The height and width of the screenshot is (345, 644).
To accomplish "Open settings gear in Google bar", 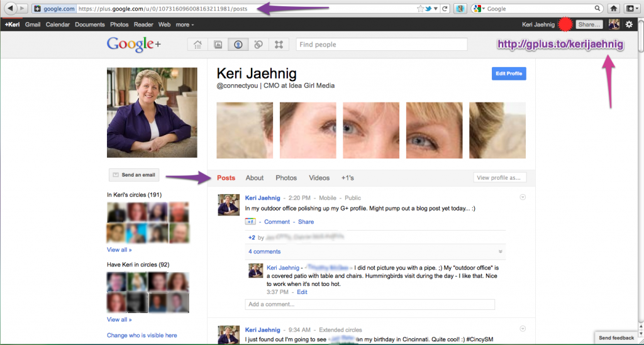I will (x=629, y=25).
